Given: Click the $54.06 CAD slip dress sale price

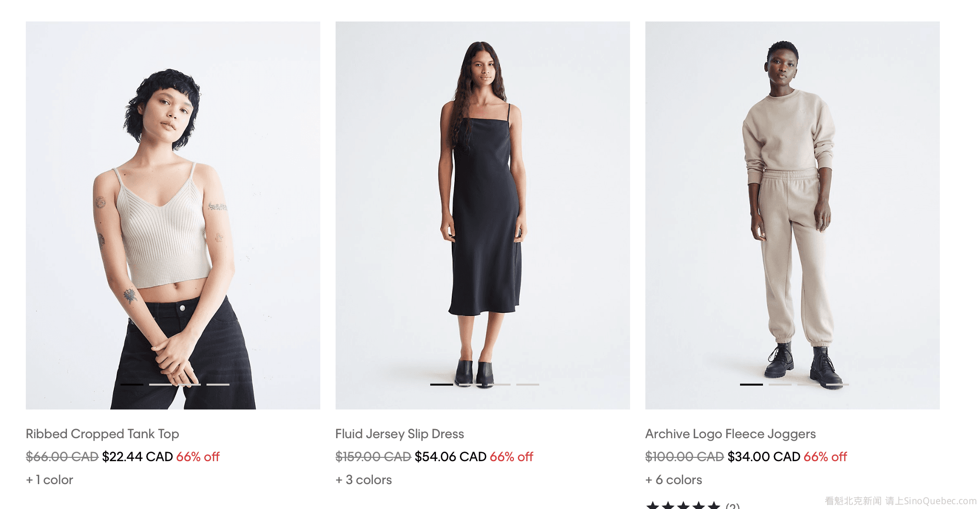Looking at the screenshot, I should pyautogui.click(x=450, y=457).
